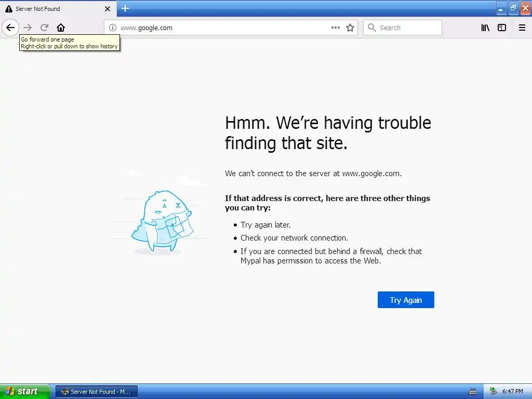Screen dimensions: 532x399
Task: Open a new tab with plus button
Action: [125, 8]
